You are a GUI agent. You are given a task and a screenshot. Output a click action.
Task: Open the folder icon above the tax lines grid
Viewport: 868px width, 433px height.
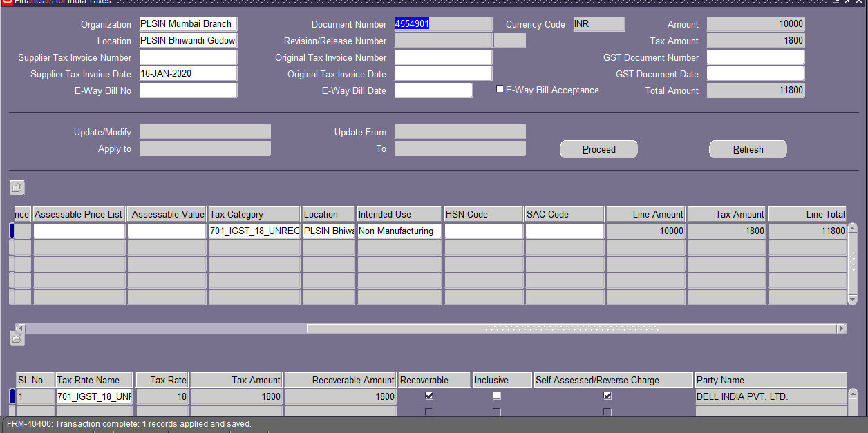(x=17, y=187)
